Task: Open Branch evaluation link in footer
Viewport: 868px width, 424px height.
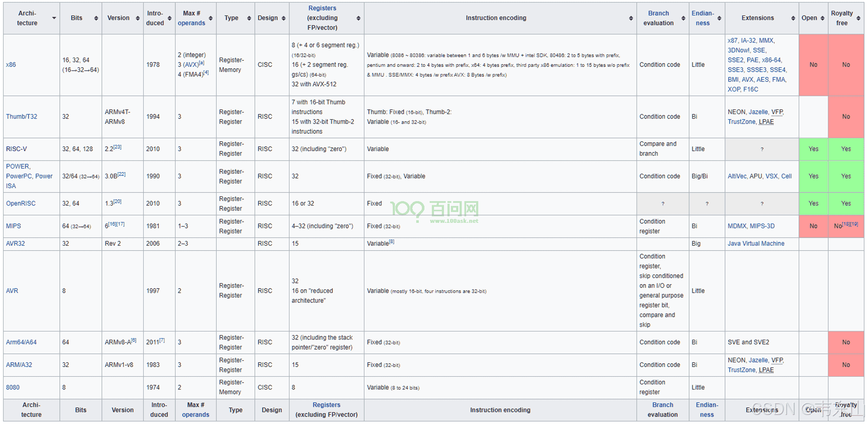Action: click(x=662, y=405)
